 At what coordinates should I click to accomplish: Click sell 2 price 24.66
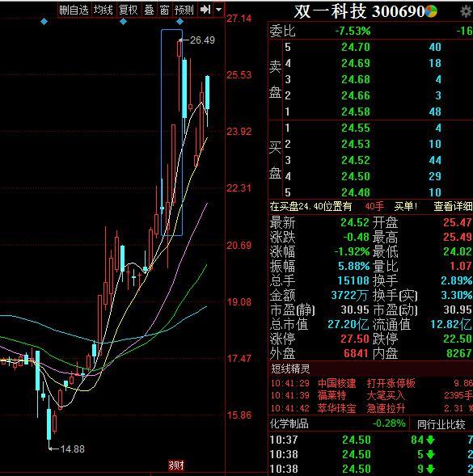tap(356, 95)
